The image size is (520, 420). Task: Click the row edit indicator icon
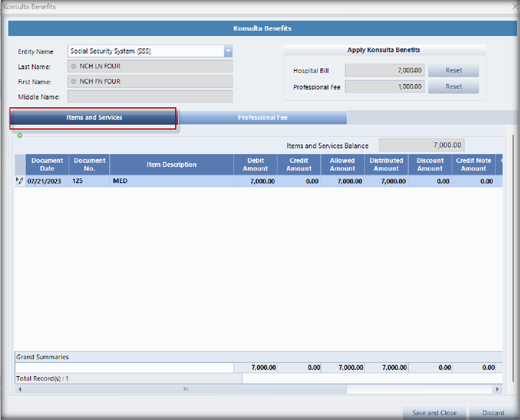19,181
